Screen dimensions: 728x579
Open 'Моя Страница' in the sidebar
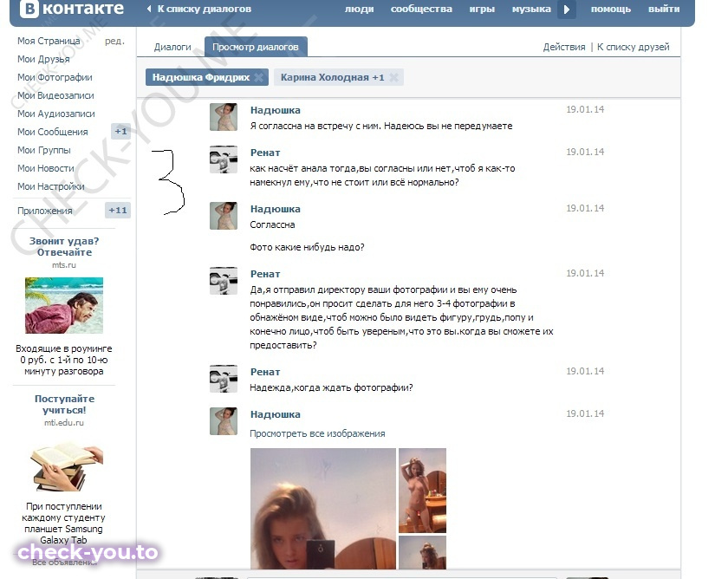49,41
